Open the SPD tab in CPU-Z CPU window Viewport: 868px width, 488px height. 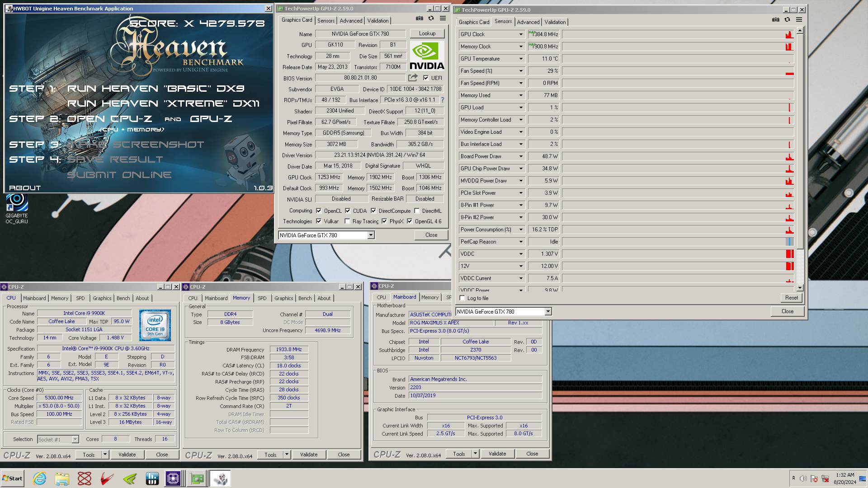pyautogui.click(x=80, y=298)
